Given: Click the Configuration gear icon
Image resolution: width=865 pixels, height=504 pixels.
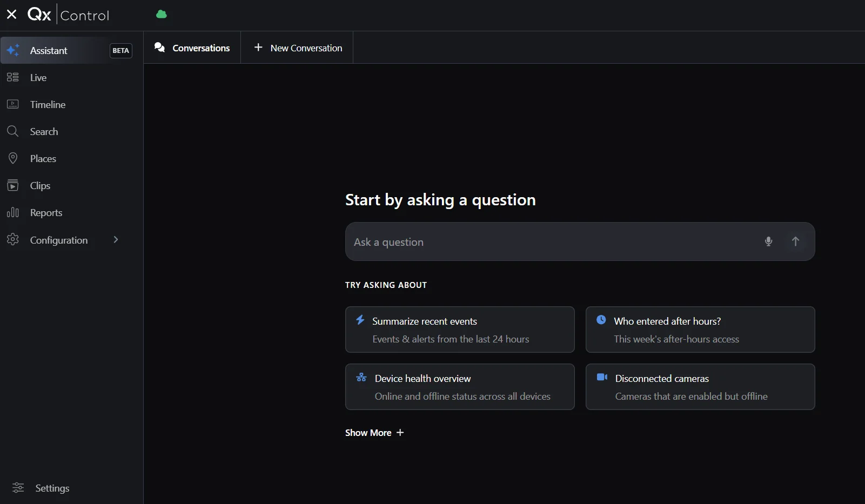Looking at the screenshot, I should coord(13,239).
